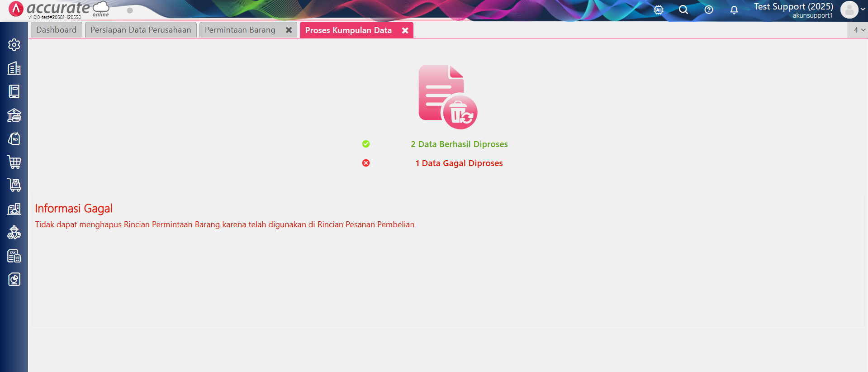
Task: Open the Reports pie chart icon
Action: 14,280
